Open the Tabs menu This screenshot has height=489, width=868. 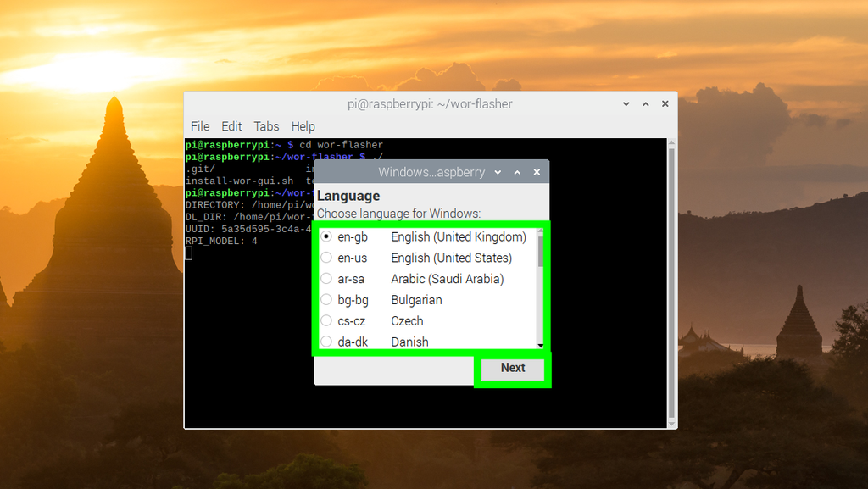pos(266,125)
